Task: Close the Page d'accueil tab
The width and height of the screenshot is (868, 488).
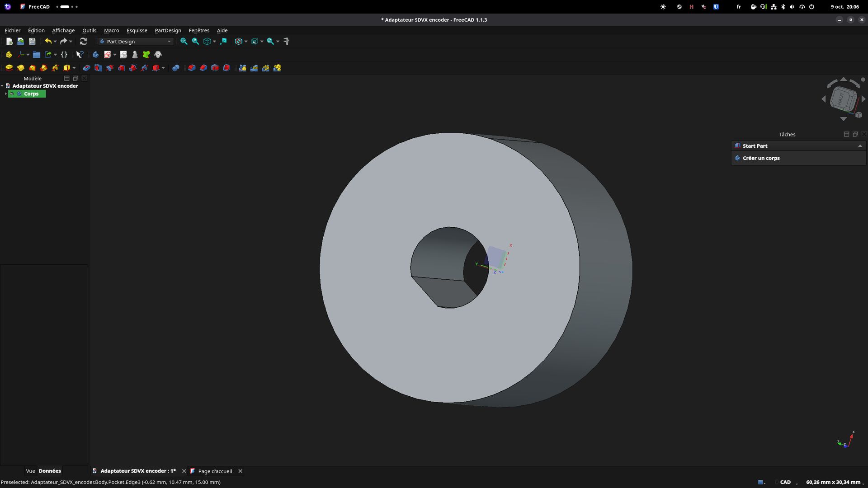Action: (x=241, y=471)
